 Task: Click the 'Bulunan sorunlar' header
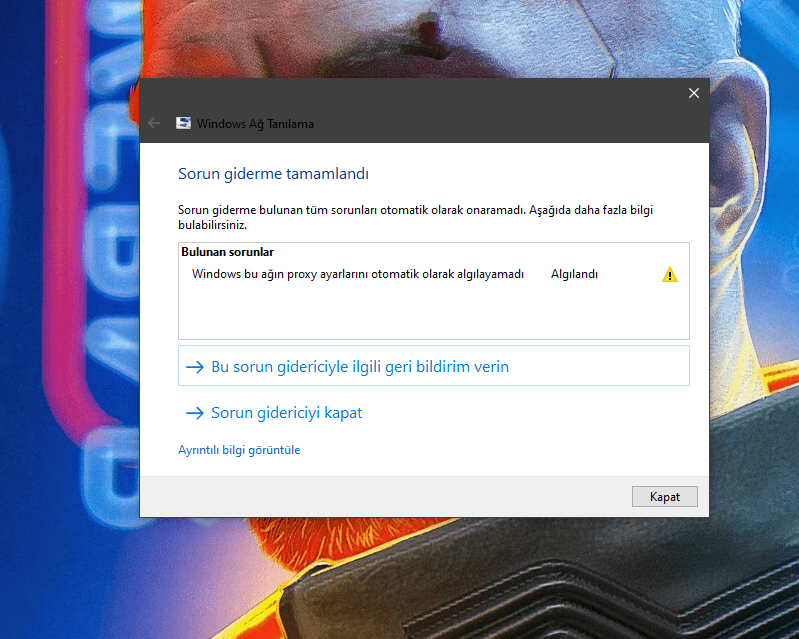[227, 252]
